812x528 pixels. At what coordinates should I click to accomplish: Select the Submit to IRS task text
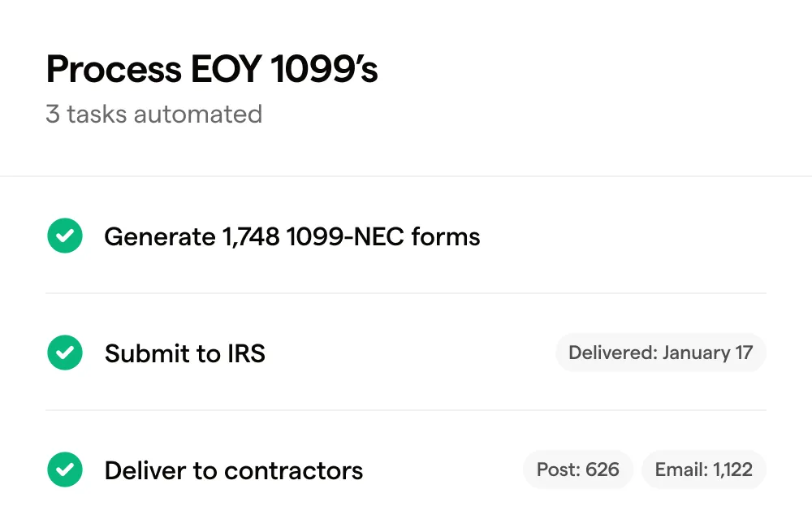[x=184, y=353]
